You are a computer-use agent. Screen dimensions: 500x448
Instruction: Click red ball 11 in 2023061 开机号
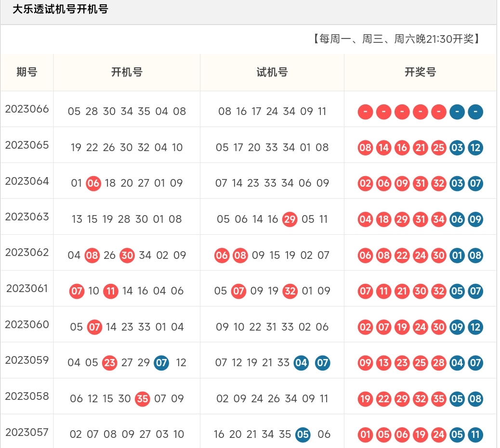pos(111,291)
